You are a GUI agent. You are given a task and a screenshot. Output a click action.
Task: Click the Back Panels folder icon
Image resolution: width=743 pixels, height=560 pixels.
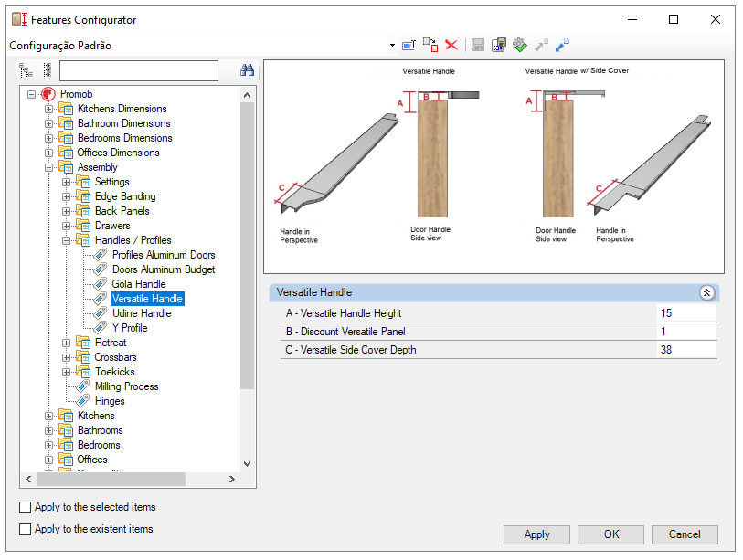click(x=83, y=211)
